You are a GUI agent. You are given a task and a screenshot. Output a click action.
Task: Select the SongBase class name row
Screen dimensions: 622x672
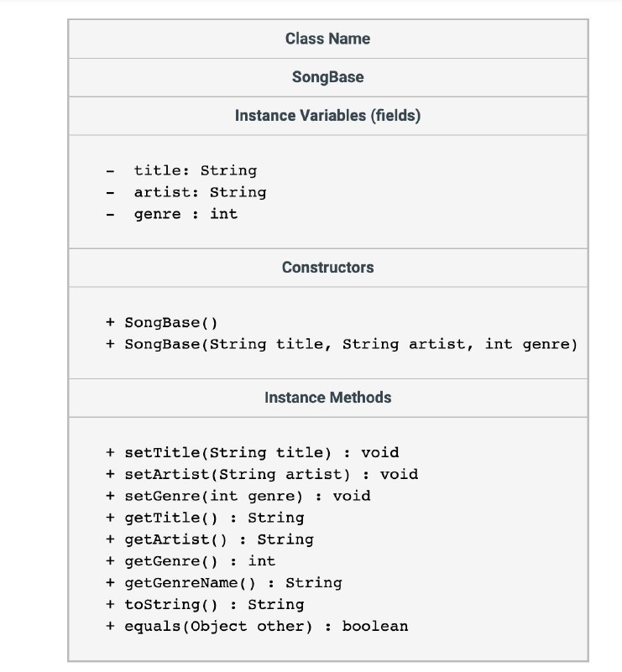(x=327, y=77)
